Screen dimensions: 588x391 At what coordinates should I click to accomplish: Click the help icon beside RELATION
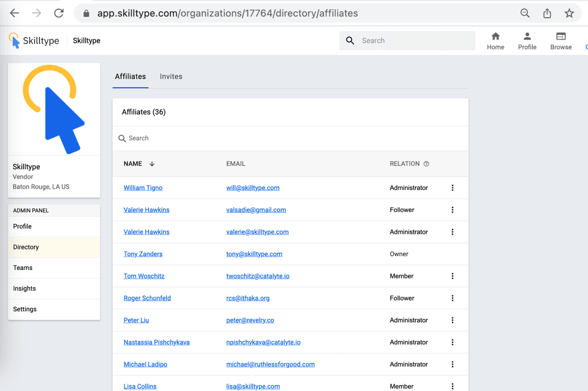point(426,164)
